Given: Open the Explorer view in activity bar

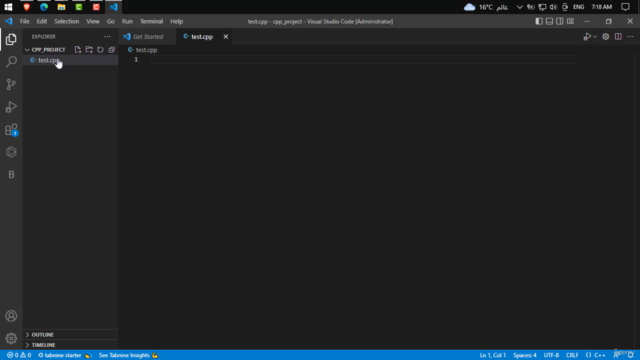Looking at the screenshot, I should [11, 39].
